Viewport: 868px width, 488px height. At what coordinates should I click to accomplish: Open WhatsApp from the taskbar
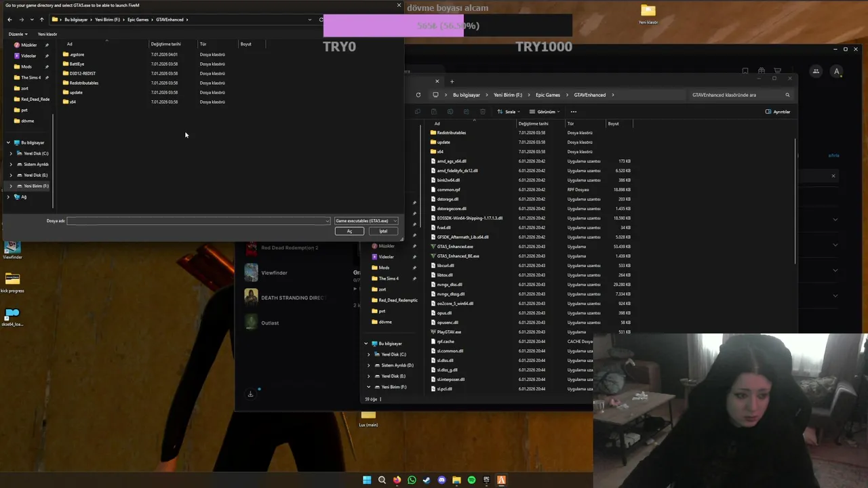(x=412, y=480)
